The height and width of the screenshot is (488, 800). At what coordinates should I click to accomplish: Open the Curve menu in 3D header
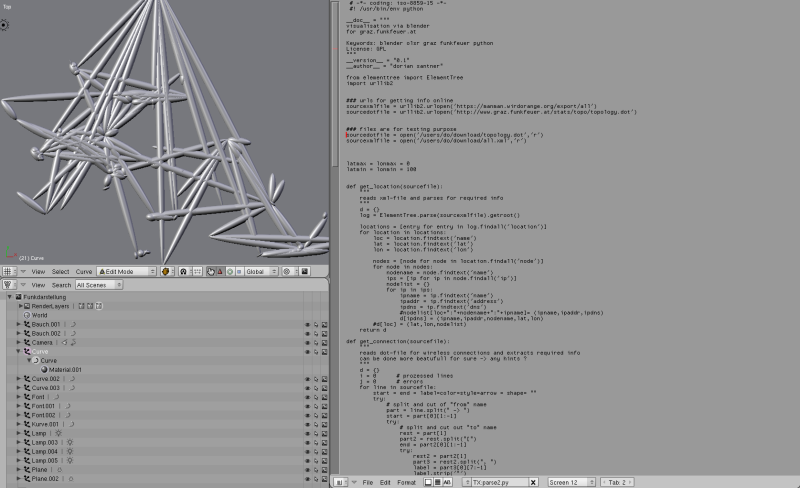[x=84, y=271]
